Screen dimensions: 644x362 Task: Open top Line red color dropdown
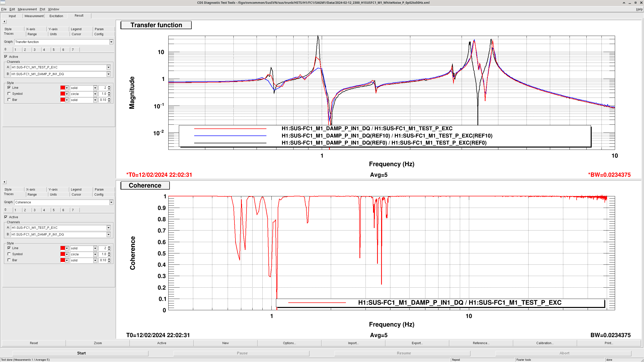click(x=67, y=88)
